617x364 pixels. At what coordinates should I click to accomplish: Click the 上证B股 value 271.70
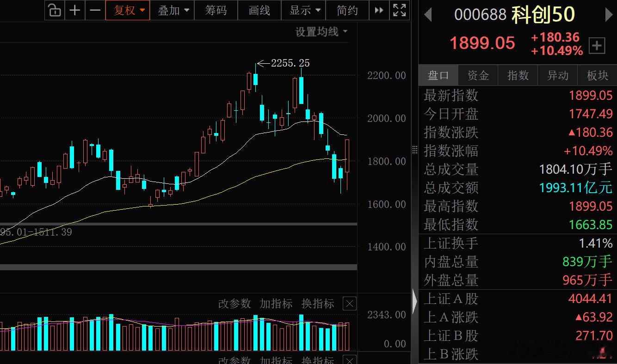tap(594, 336)
